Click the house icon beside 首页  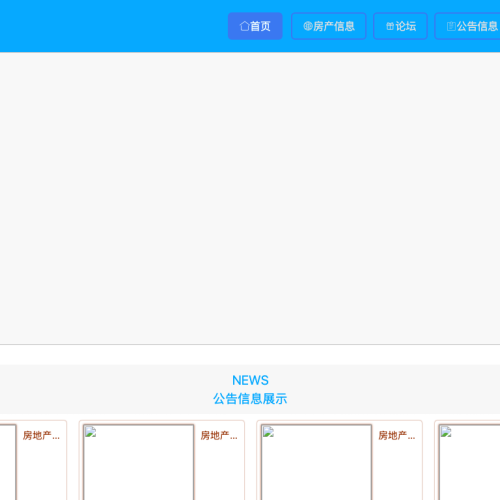tap(244, 26)
